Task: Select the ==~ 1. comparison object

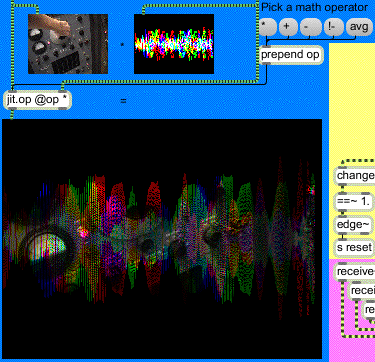Action: [x=353, y=201]
